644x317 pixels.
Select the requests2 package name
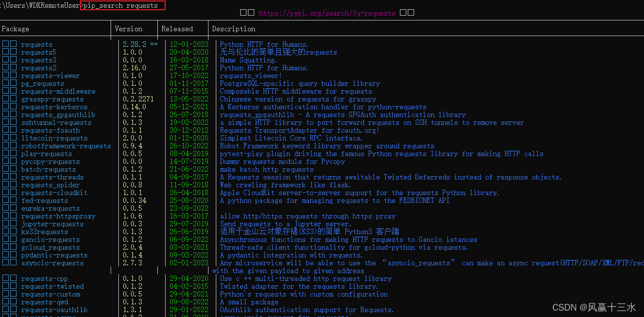tap(38, 68)
